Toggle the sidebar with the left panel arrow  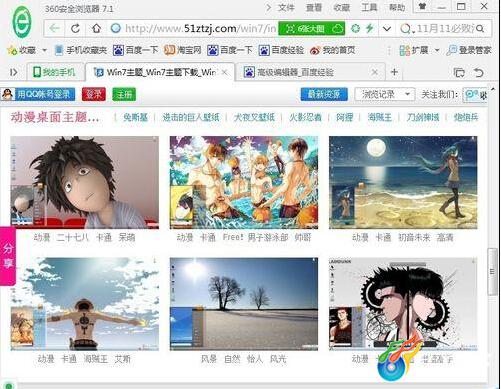pyautogui.click(x=14, y=72)
